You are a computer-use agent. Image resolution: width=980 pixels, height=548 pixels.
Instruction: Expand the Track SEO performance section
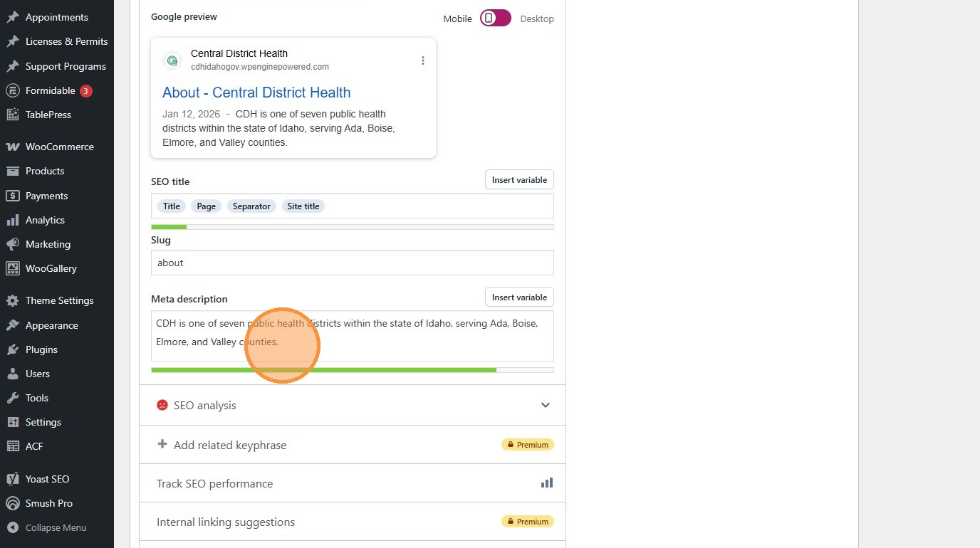[353, 483]
